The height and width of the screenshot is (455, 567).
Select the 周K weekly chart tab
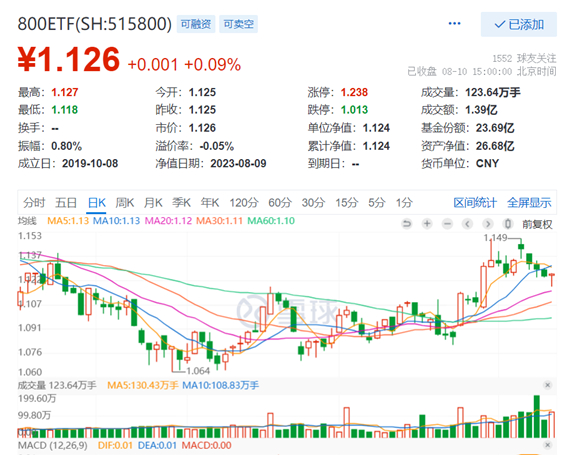(125, 203)
